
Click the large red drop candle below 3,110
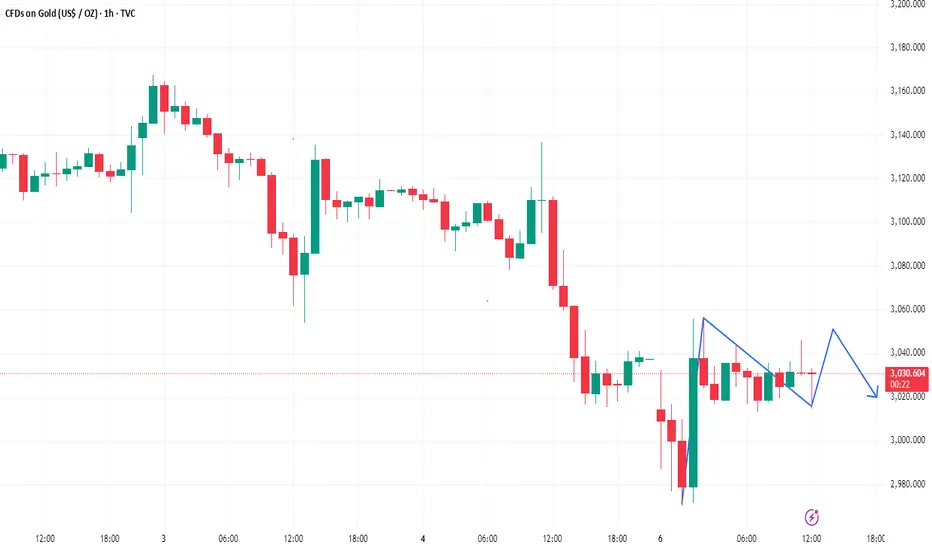[553, 243]
